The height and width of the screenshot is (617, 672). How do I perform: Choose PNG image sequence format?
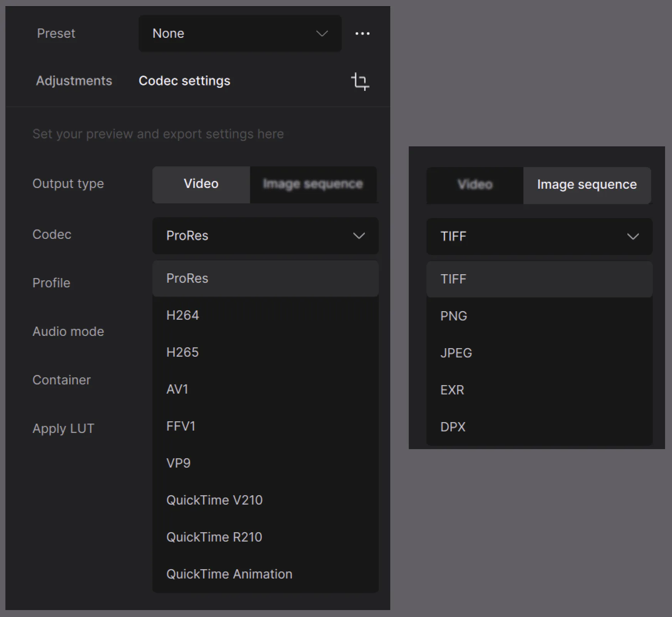coord(453,316)
